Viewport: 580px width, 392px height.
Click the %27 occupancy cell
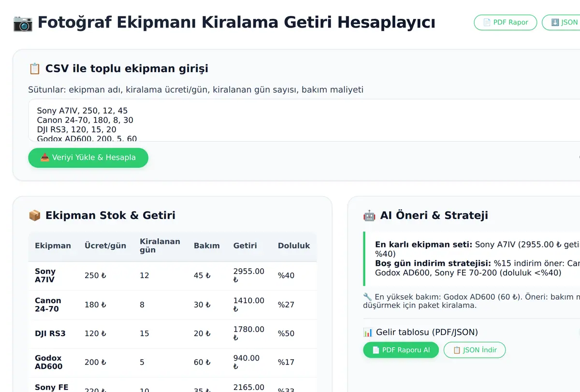(x=286, y=305)
